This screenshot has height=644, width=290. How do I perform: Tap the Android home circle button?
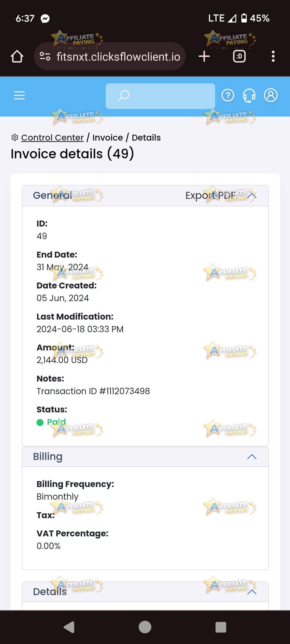145,627
